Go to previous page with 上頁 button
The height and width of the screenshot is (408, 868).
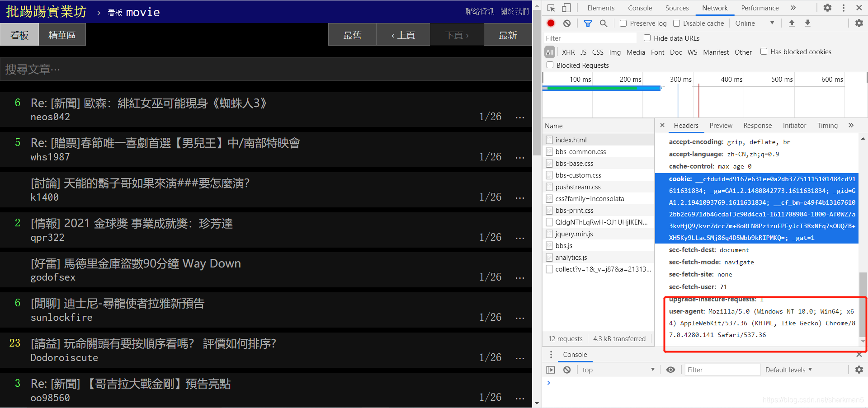[403, 35]
